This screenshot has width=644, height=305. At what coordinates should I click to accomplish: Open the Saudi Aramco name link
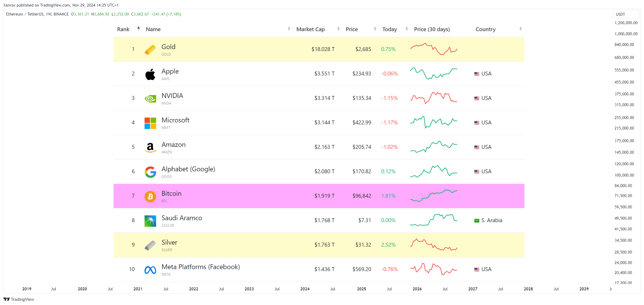(x=182, y=218)
